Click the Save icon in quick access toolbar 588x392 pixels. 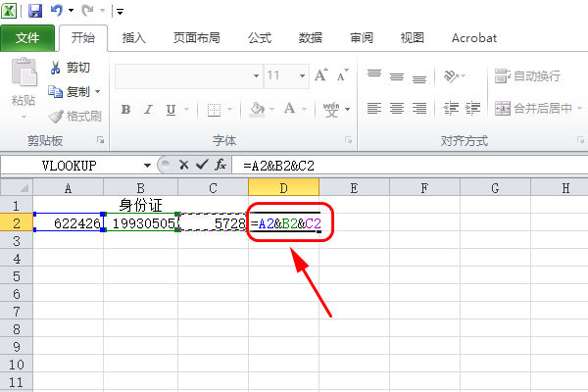click(x=35, y=11)
